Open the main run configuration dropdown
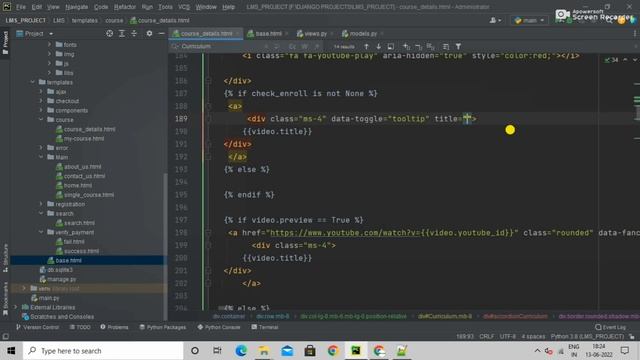This screenshot has width=640, height=360. coord(529,20)
